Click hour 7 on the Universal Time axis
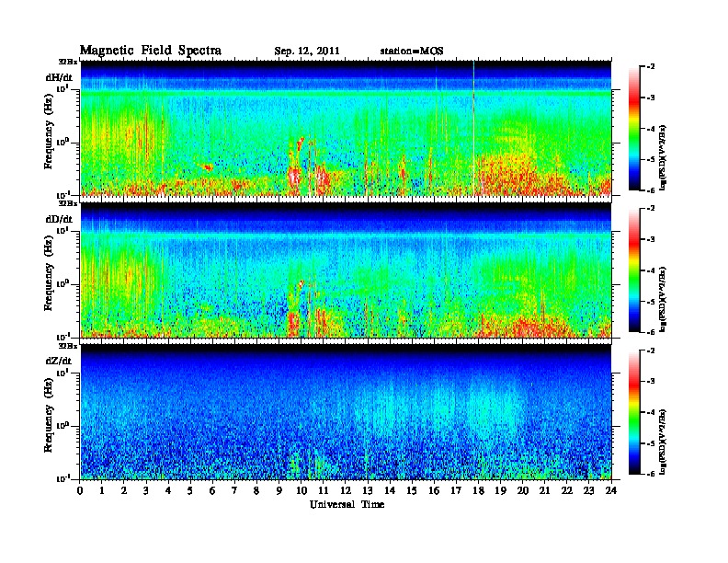728x563 pixels. (235, 490)
